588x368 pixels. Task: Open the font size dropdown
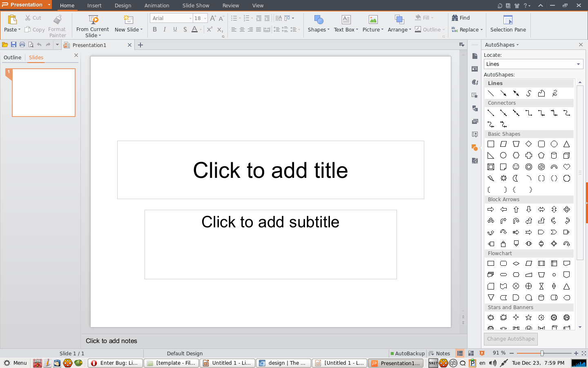205,18
